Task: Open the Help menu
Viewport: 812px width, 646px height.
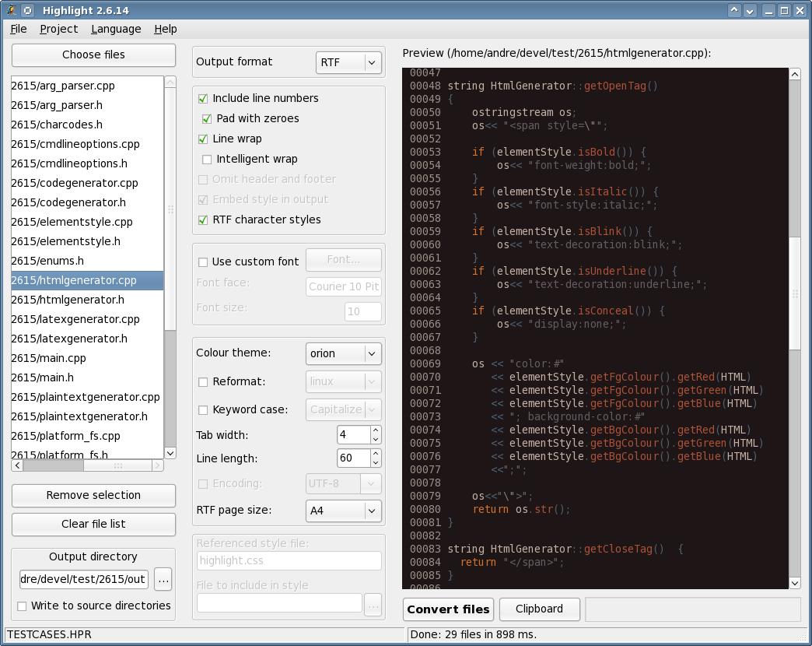Action: click(165, 29)
